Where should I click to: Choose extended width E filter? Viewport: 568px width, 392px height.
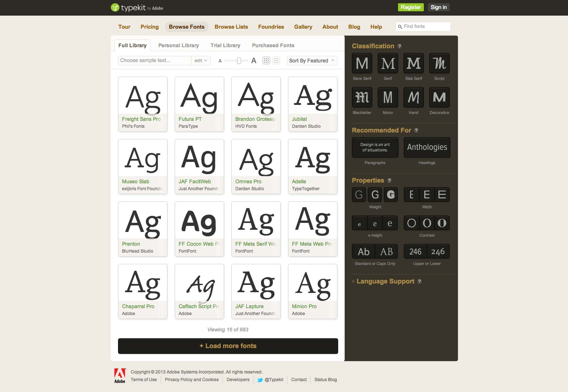[442, 195]
